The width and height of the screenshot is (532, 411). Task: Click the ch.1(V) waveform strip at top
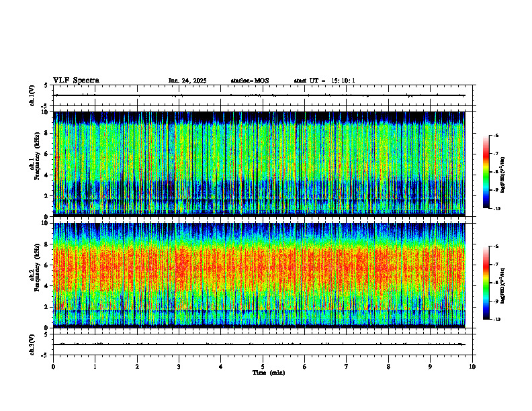tap(263, 95)
